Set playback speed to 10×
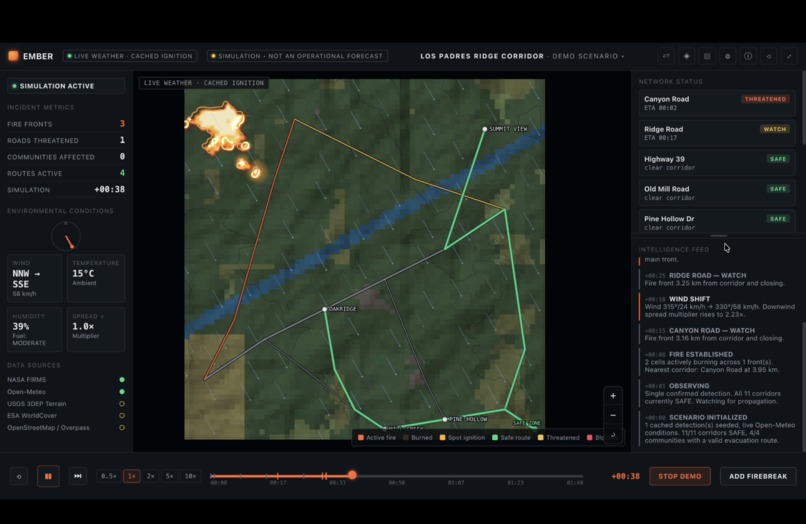 190,476
